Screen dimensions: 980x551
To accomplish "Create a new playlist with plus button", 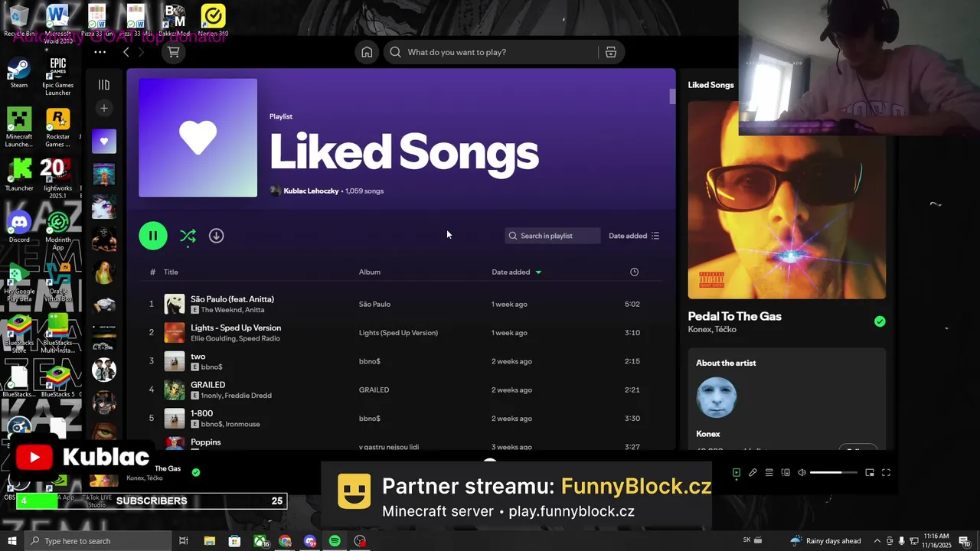I will coord(104,108).
